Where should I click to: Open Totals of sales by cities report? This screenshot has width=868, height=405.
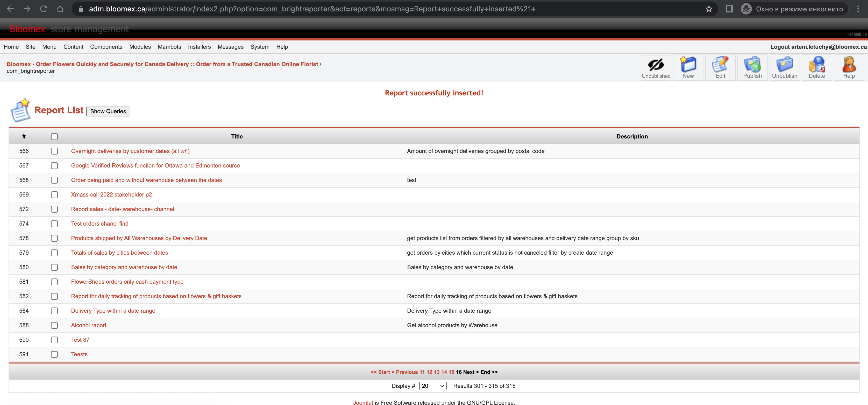coord(119,253)
